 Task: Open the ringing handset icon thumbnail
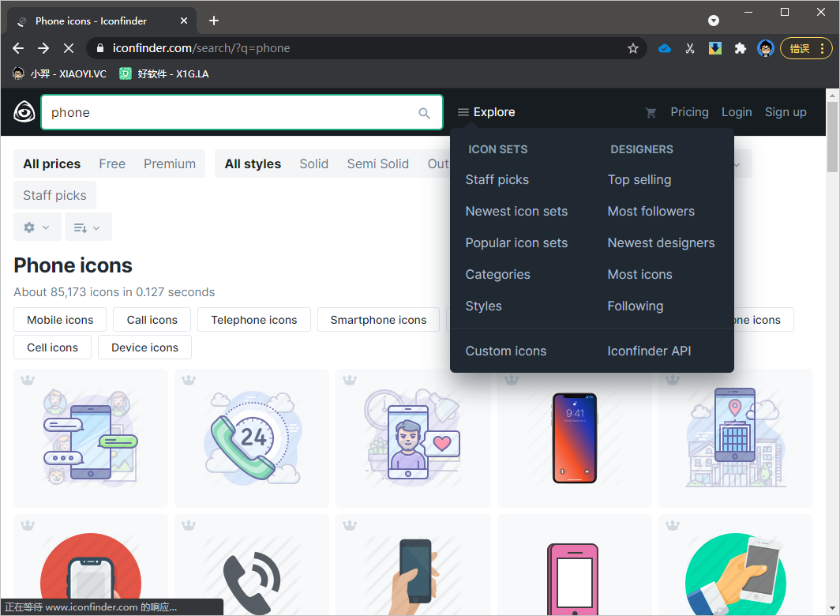pos(252,565)
